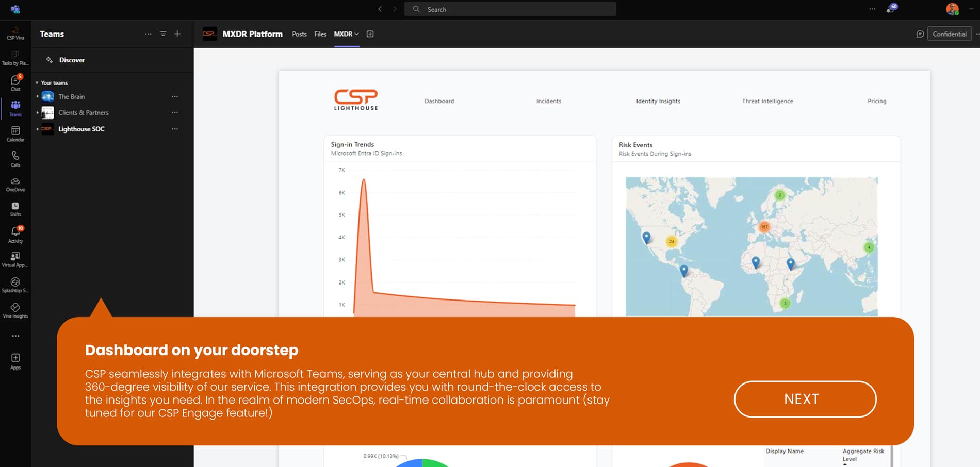Expand The Brain team

pos(37,96)
